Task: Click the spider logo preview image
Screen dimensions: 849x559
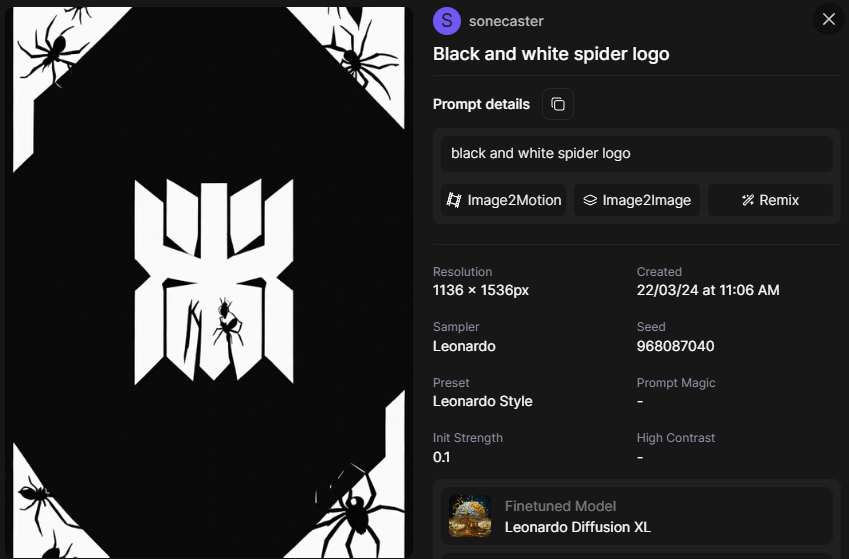Action: click(x=208, y=282)
